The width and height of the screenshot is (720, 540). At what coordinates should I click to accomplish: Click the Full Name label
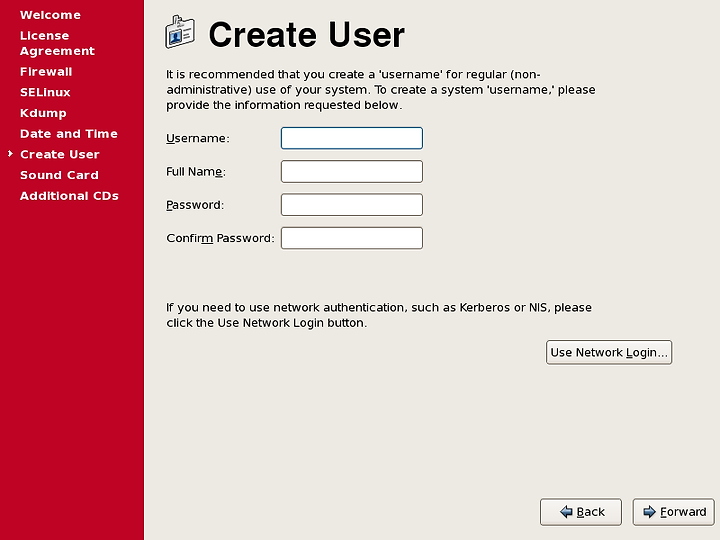[196, 172]
